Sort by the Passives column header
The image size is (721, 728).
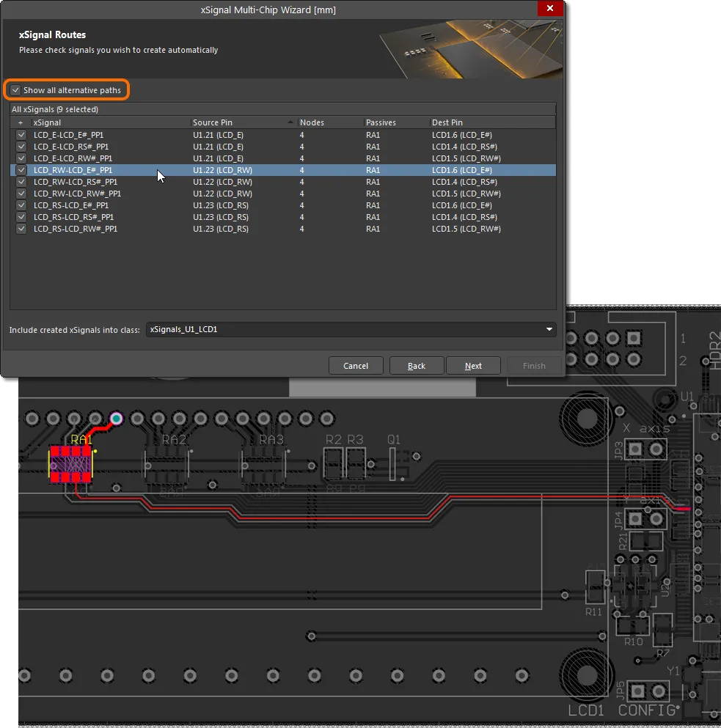[x=397, y=122]
